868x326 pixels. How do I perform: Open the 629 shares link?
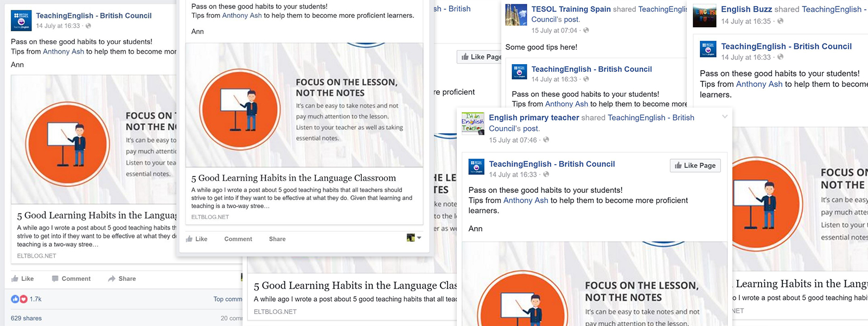click(x=26, y=318)
